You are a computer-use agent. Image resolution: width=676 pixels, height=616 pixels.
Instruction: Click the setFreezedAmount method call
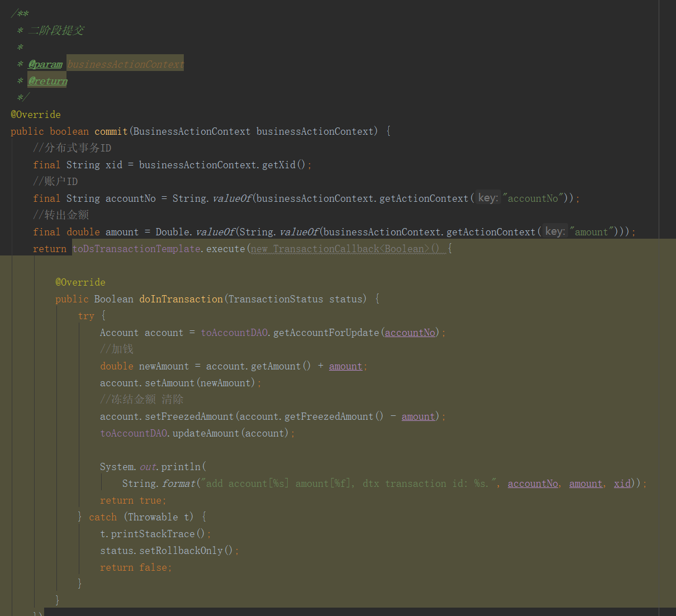(189, 416)
